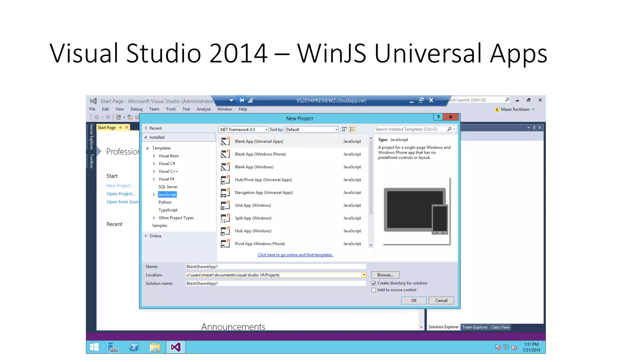
Task: Switch to Solution Explorer tab
Action: point(443,327)
